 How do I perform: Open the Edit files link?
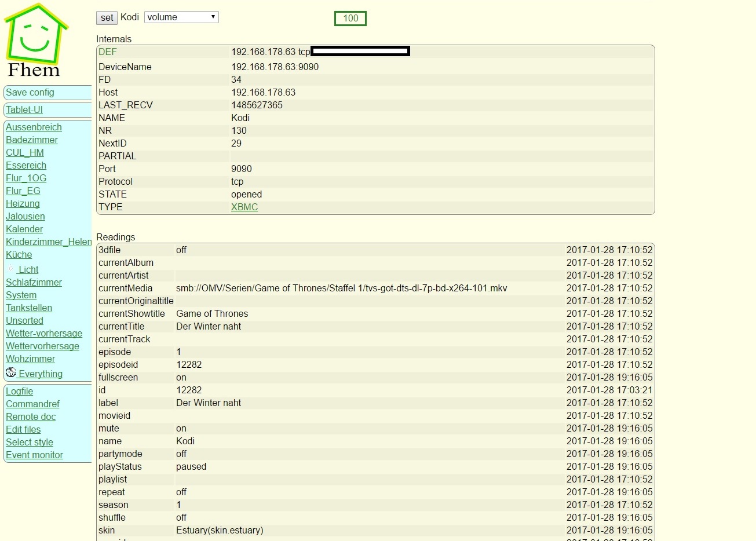(23, 430)
